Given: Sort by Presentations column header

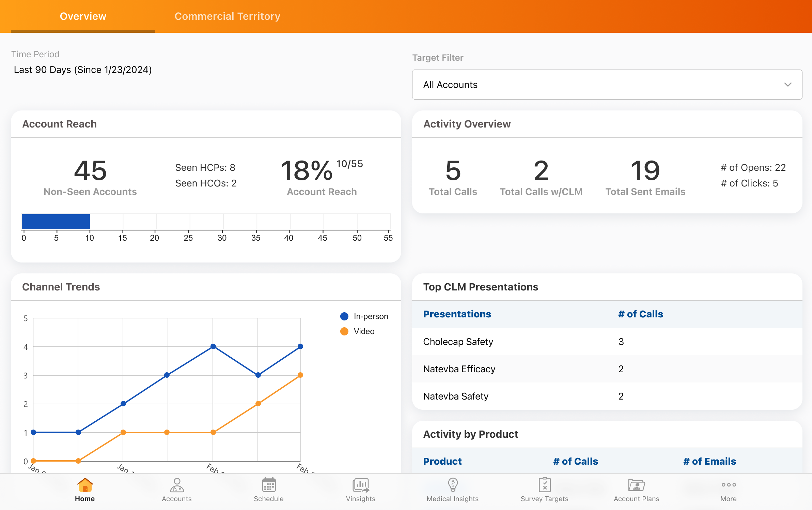Looking at the screenshot, I should (457, 314).
